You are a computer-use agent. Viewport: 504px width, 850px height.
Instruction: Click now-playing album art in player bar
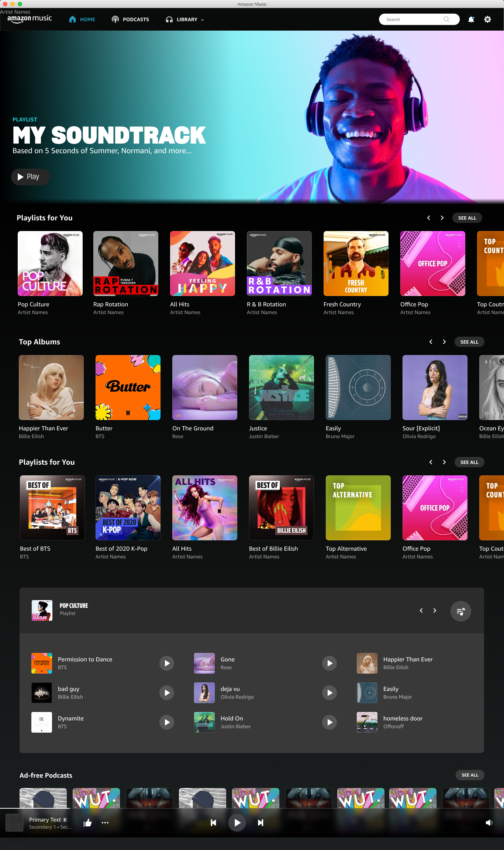click(14, 823)
